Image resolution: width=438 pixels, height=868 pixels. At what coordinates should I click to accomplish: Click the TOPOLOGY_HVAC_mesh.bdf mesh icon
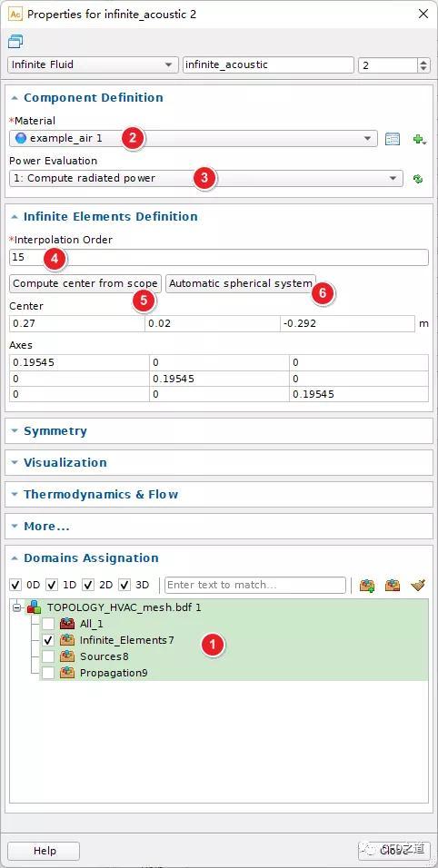(x=35, y=607)
